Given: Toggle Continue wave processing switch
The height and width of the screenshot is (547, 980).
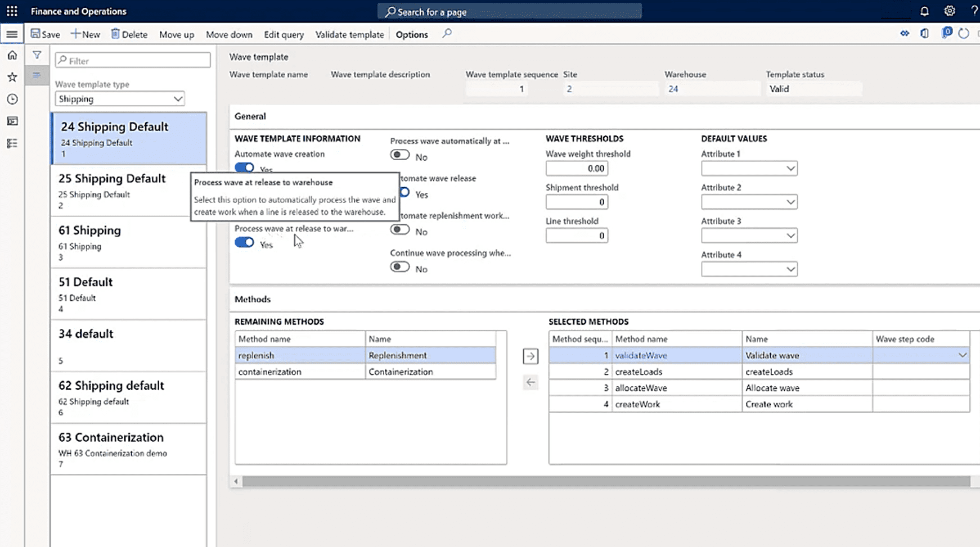Looking at the screenshot, I should 400,267.
